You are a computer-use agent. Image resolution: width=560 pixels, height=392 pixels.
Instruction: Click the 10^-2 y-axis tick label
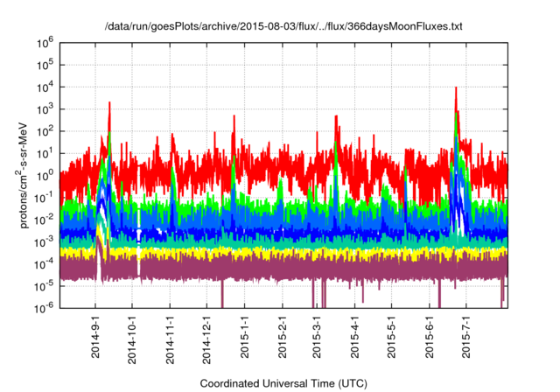(x=44, y=220)
